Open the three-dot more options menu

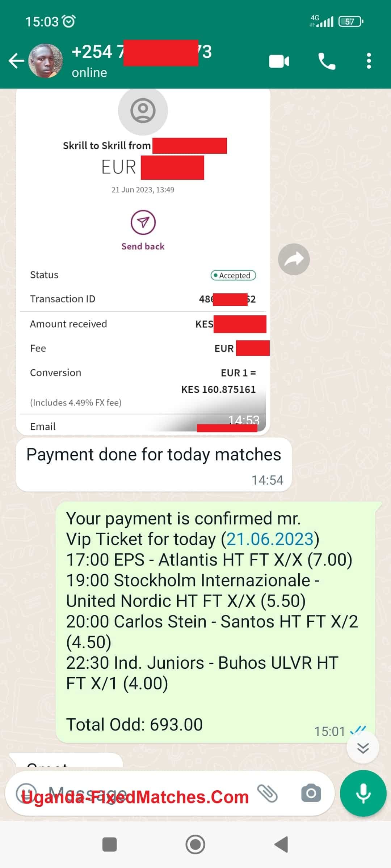click(x=369, y=61)
